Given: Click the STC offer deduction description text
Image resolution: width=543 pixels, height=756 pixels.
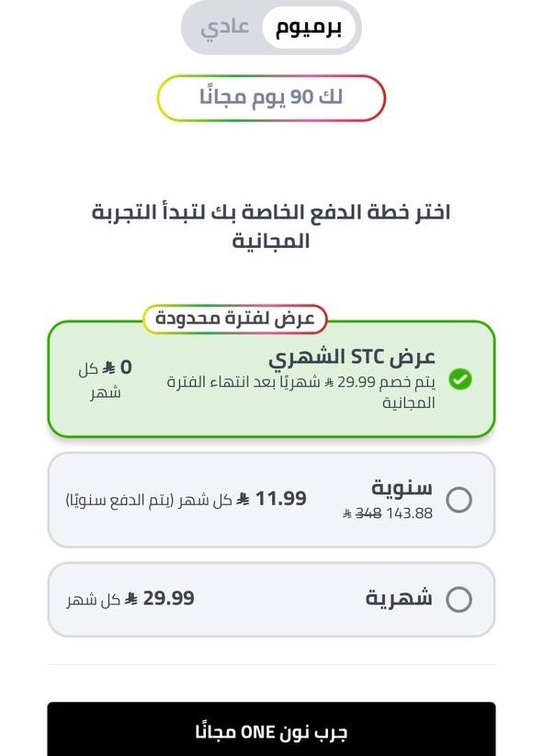Looking at the screenshot, I should tap(301, 392).
